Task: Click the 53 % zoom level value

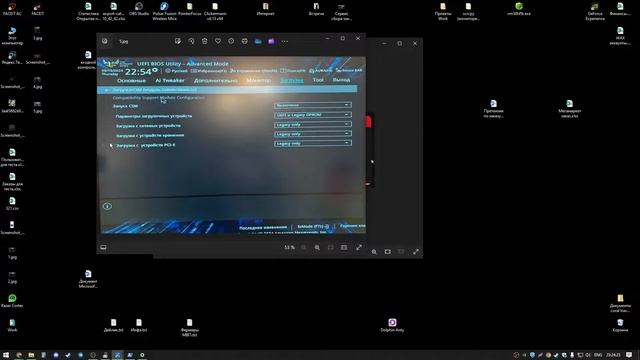Action: 289,247
